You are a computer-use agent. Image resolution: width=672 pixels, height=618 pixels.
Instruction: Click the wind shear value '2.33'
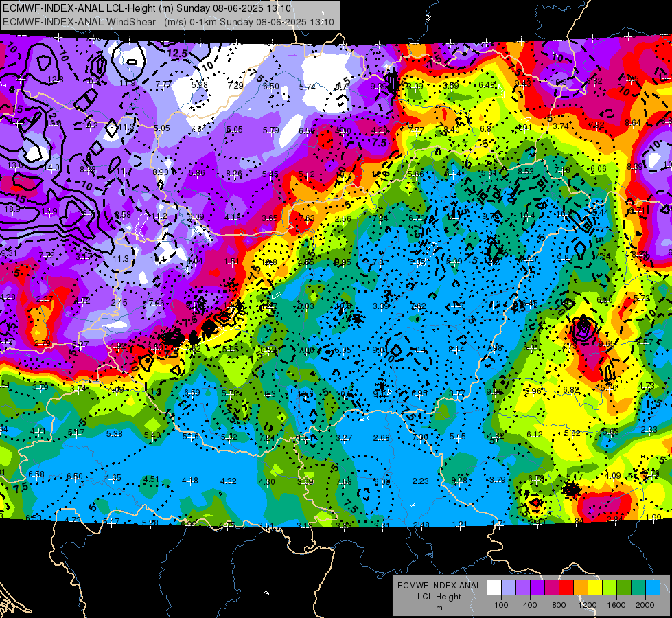click(649, 429)
